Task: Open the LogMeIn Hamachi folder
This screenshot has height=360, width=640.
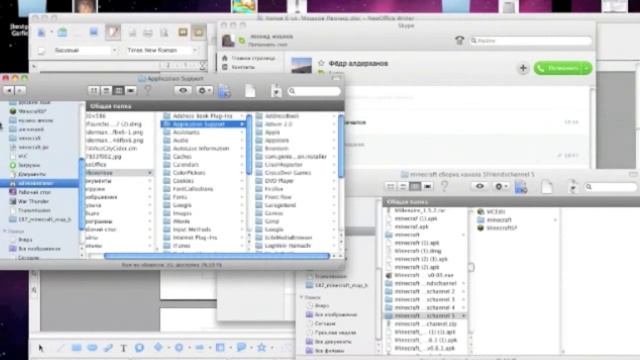Action: (288, 246)
